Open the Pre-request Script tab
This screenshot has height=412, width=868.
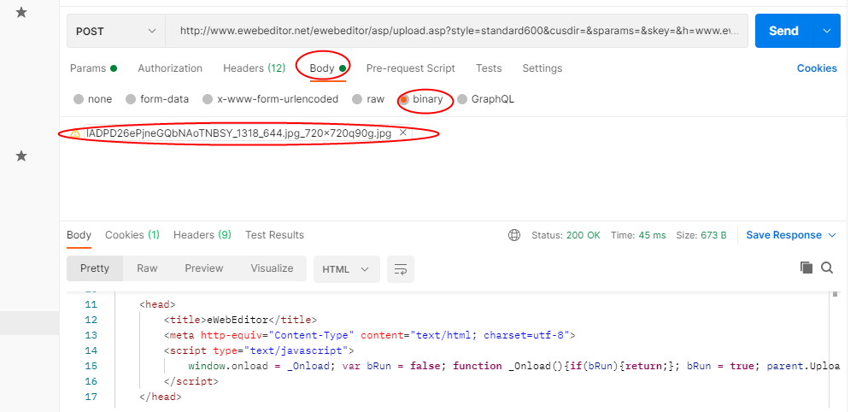point(410,68)
